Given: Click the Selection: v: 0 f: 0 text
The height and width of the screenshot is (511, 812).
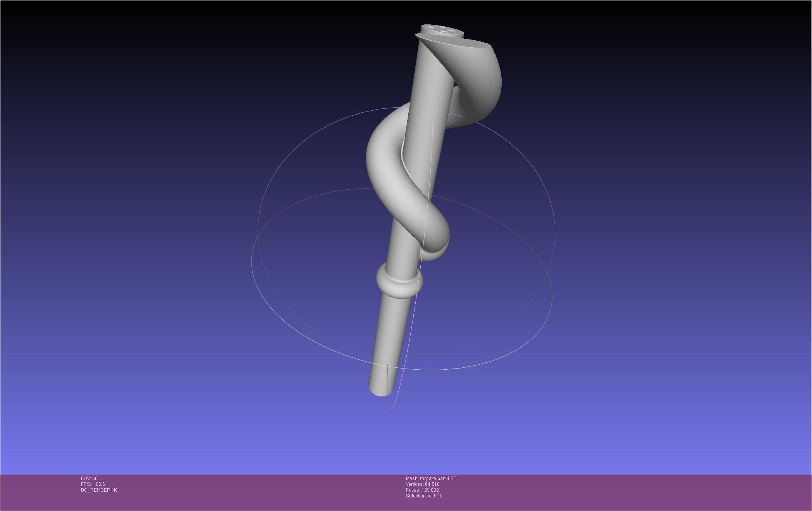Looking at the screenshot, I should 424,496.
